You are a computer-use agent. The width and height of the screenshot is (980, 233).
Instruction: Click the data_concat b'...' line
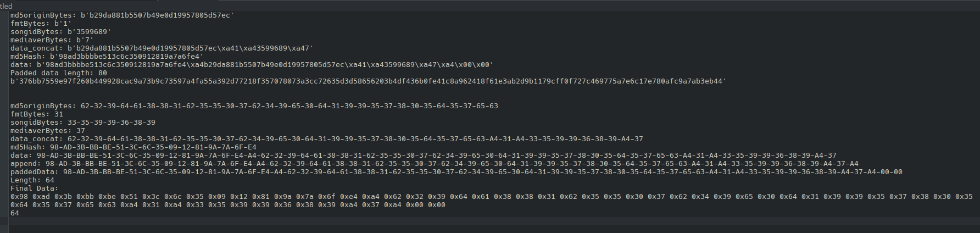(162, 48)
